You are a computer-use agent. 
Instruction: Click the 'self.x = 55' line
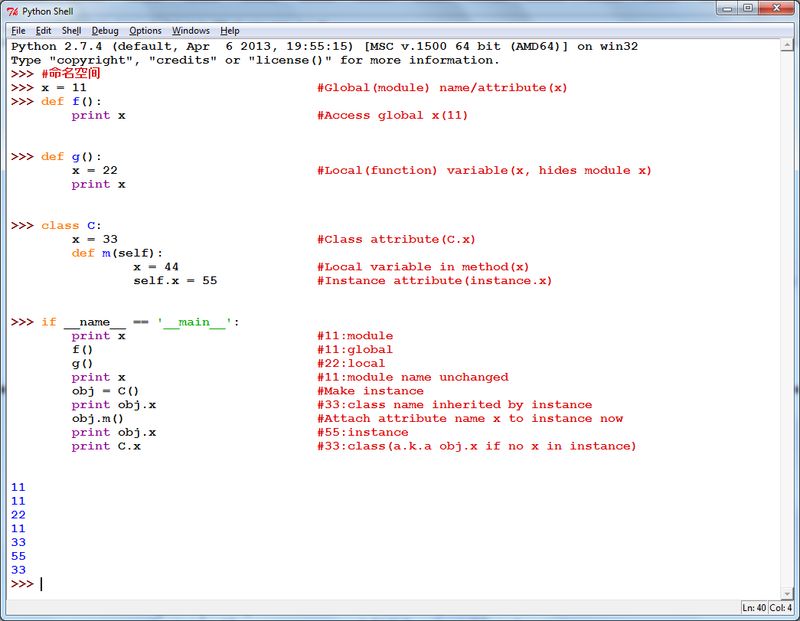pyautogui.click(x=175, y=281)
